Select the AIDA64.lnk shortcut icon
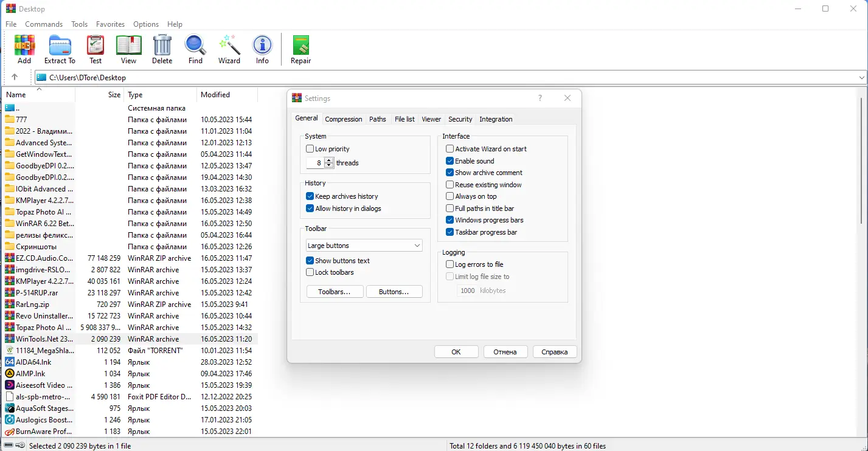The width and height of the screenshot is (868, 451). (x=10, y=362)
